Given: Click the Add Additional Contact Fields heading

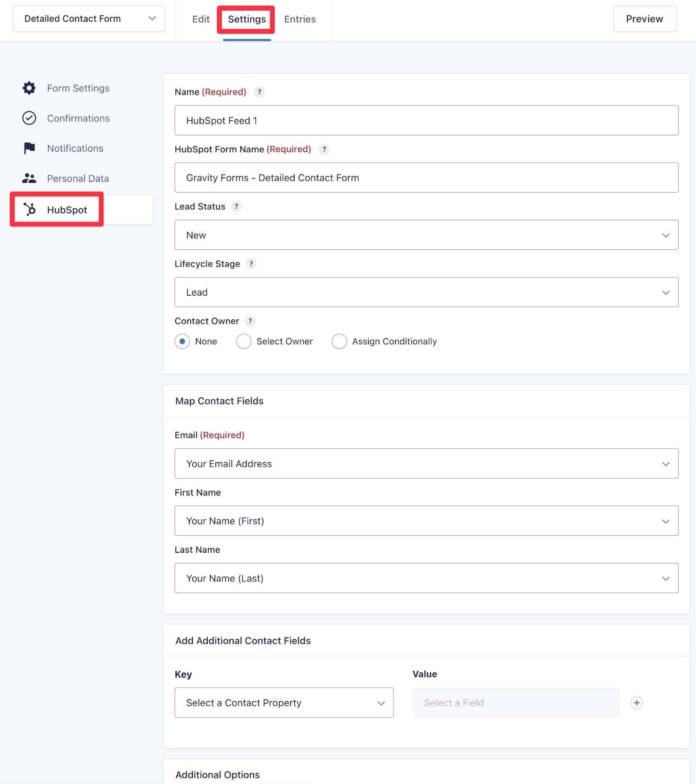Looking at the screenshot, I should coord(243,641).
